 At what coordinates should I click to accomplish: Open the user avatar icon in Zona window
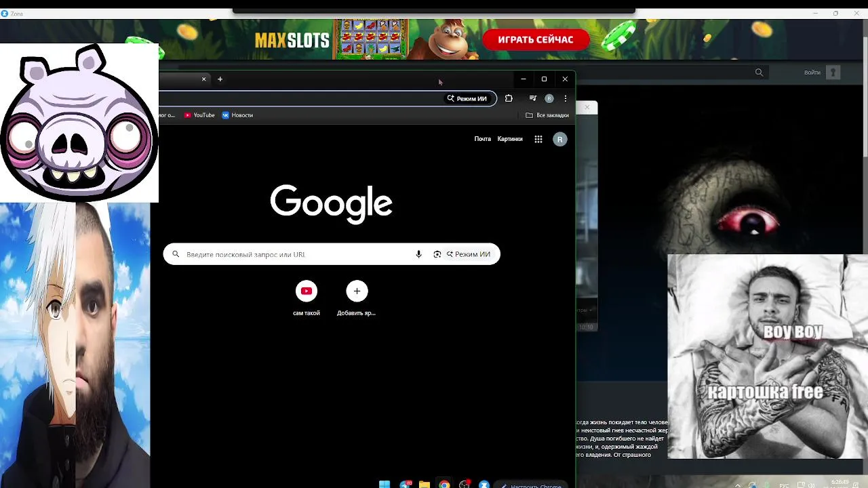(833, 73)
